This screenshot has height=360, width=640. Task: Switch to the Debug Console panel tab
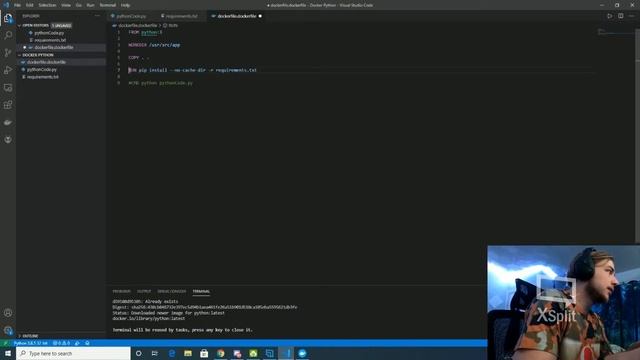[172, 291]
